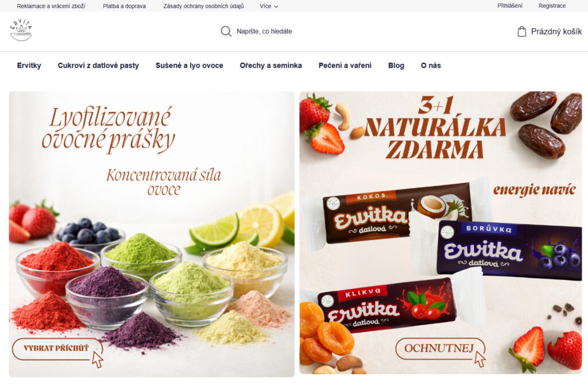Click the Ervita bowl logo
The width and height of the screenshot is (588, 385).
point(21,30)
